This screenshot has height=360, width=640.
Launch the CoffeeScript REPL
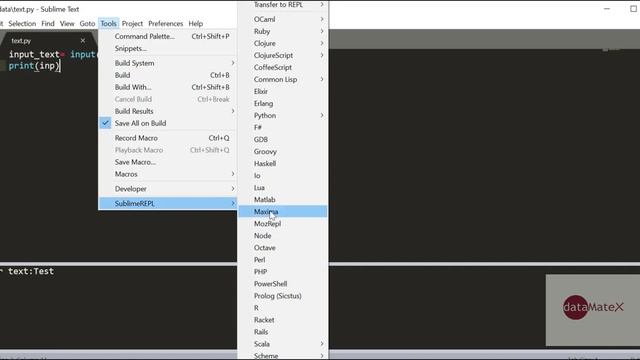(283, 67)
